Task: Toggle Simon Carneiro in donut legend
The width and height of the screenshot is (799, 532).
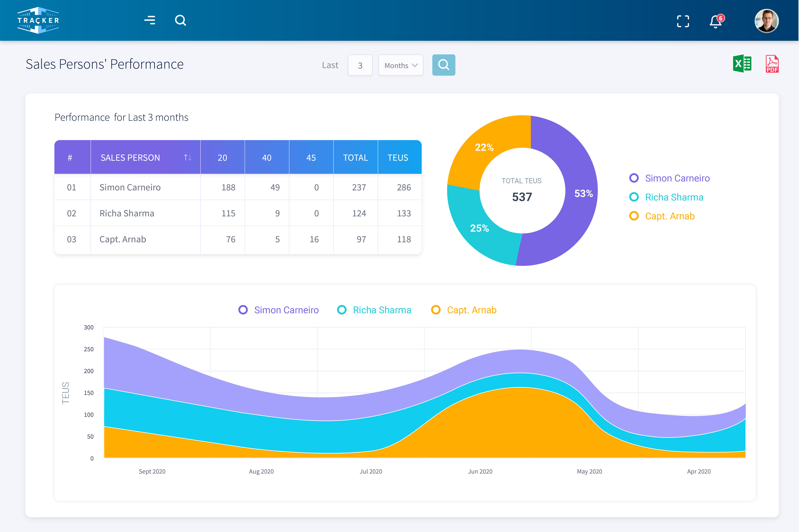Action: point(669,178)
